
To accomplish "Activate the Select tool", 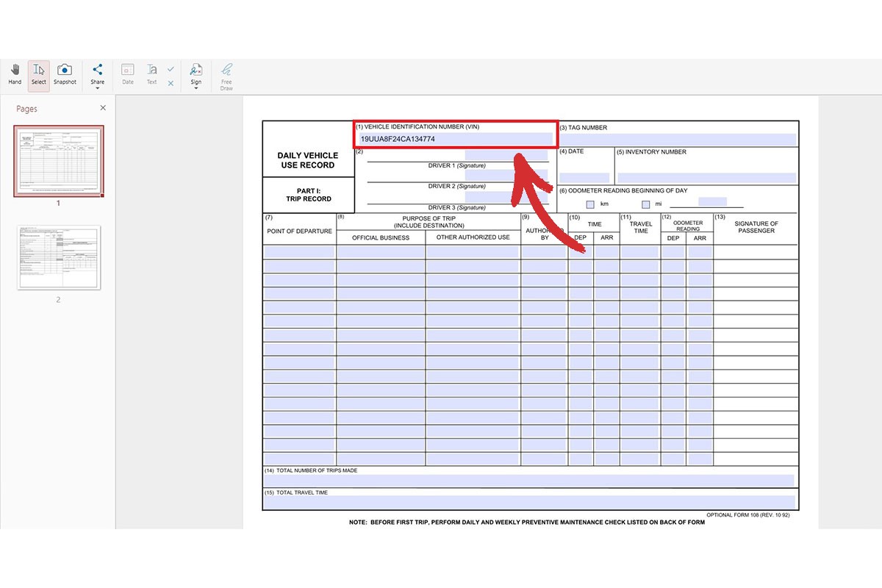I will tap(39, 74).
